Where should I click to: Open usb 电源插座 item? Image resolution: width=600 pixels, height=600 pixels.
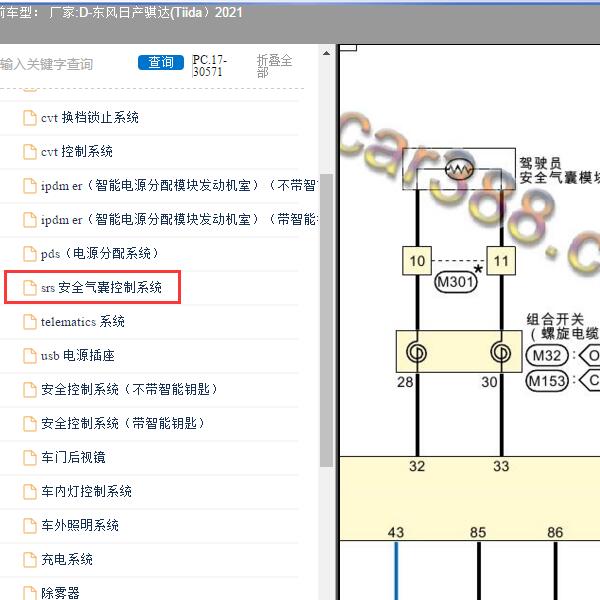[x=78, y=355]
